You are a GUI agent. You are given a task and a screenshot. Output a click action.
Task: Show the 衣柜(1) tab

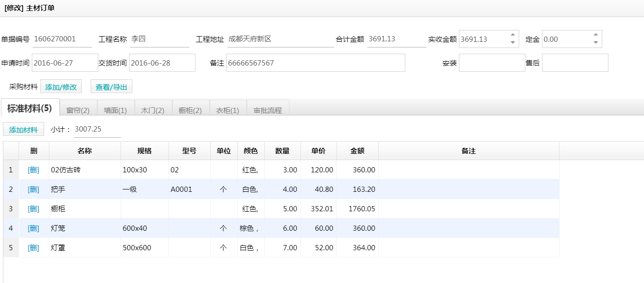coord(228,110)
